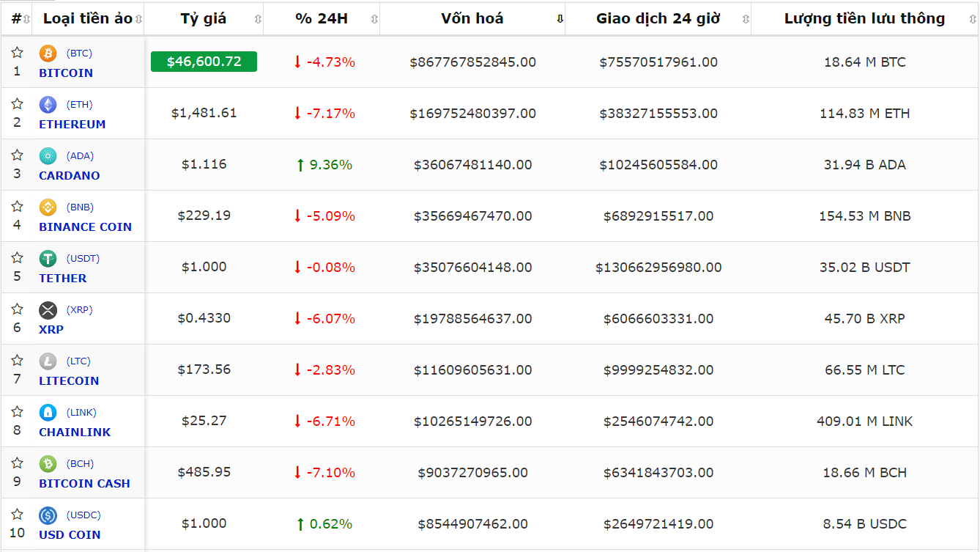
Task: Star Binance Coin as a favorite
Action: [x=17, y=207]
